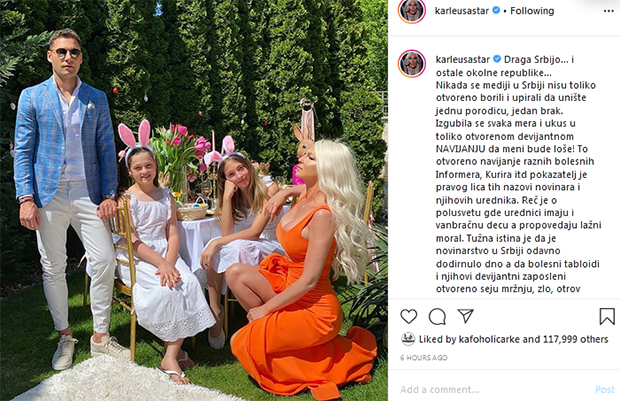
Task: Click the Post button to submit the comment
Action: point(605,390)
